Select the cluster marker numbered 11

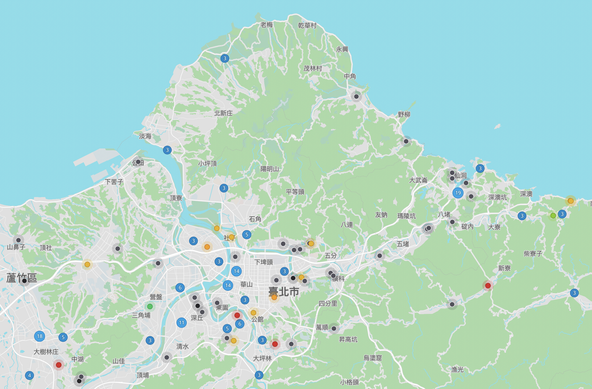pyautogui.click(x=182, y=323)
